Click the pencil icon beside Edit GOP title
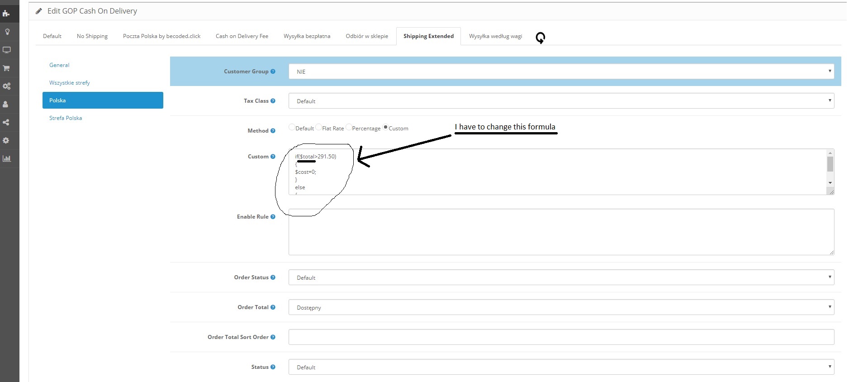The height and width of the screenshot is (382, 868). [39, 11]
